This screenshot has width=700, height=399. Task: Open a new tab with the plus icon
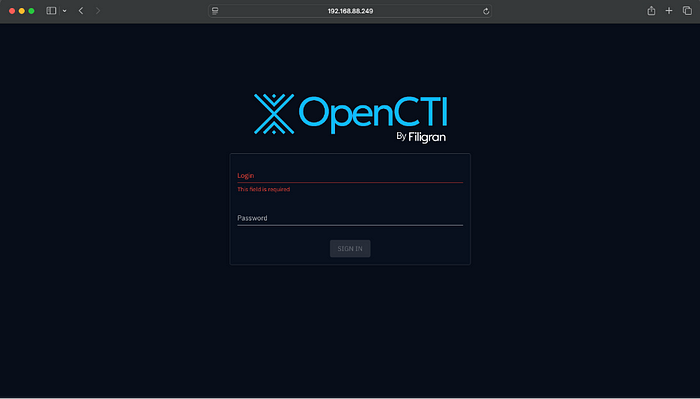pyautogui.click(x=669, y=11)
